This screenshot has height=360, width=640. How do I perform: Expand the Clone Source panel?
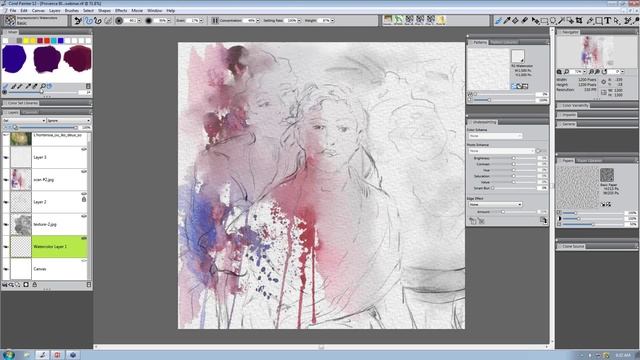click(x=573, y=247)
